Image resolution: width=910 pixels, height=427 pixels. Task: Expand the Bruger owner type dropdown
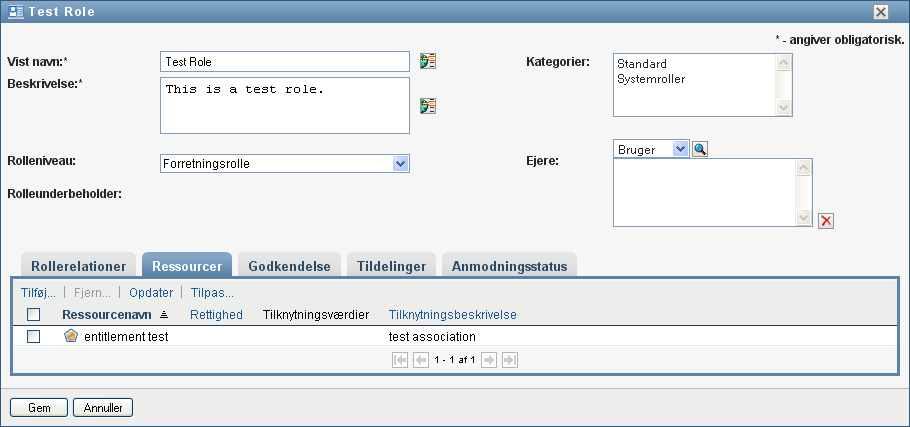tap(680, 149)
